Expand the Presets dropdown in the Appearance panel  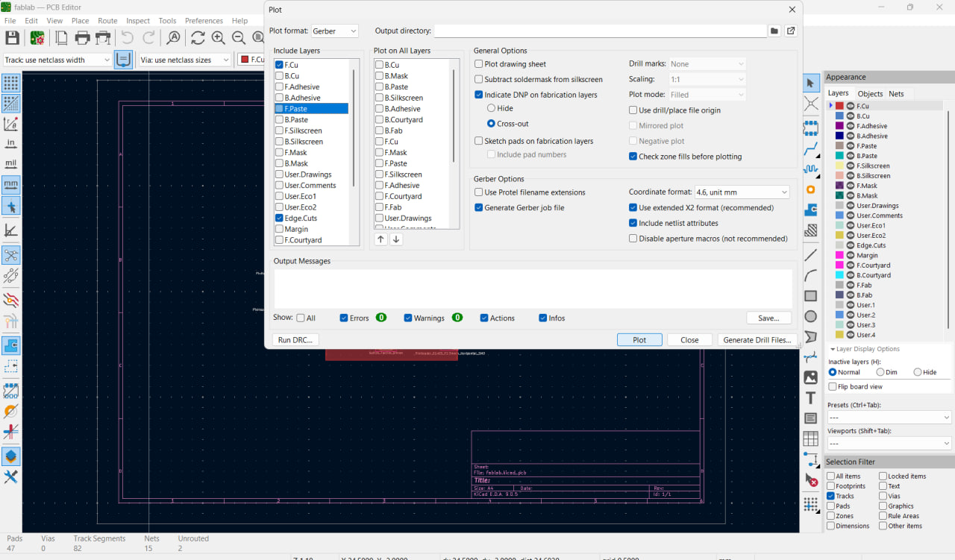(889, 418)
